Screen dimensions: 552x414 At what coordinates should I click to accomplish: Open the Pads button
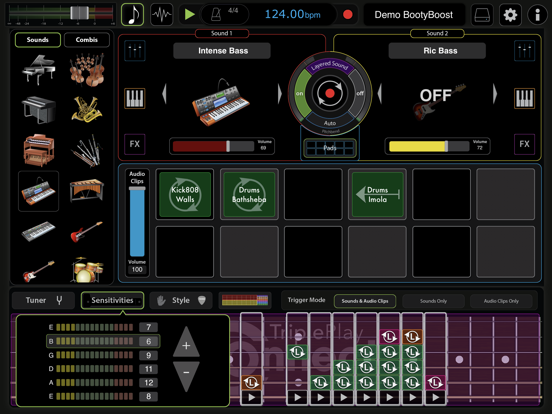pyautogui.click(x=330, y=148)
